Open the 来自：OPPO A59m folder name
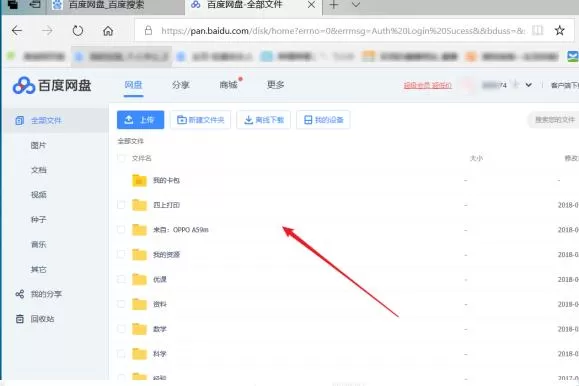Image resolution: width=579 pixels, height=386 pixels. (x=181, y=230)
